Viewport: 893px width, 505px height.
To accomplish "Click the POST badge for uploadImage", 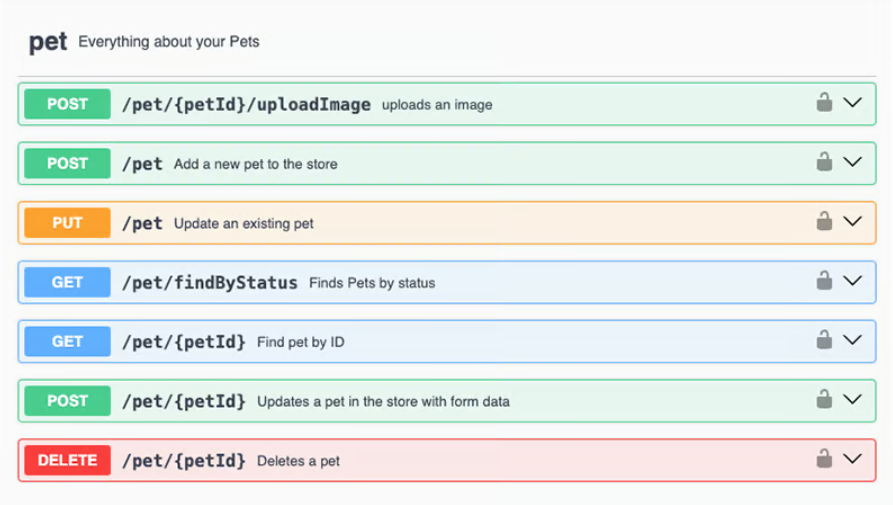I will coord(67,104).
